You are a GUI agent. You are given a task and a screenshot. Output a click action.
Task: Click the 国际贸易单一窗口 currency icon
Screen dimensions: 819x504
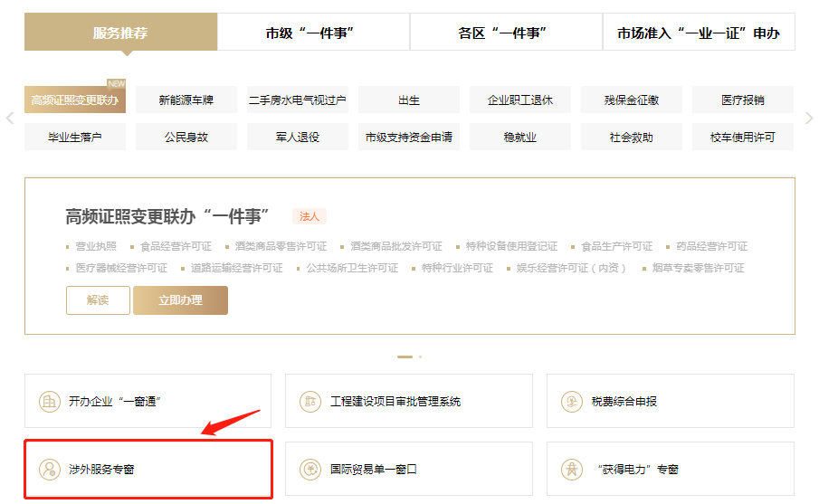[x=310, y=469]
